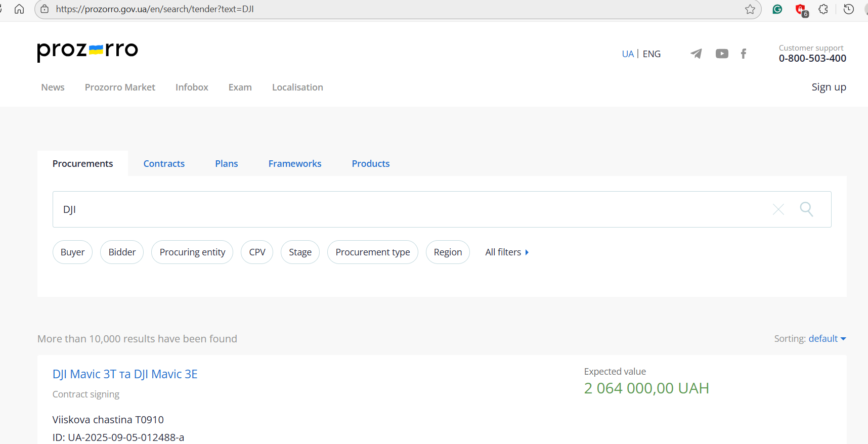Click expected value 2 064 000,00 UAH
The height and width of the screenshot is (444, 868).
(646, 388)
